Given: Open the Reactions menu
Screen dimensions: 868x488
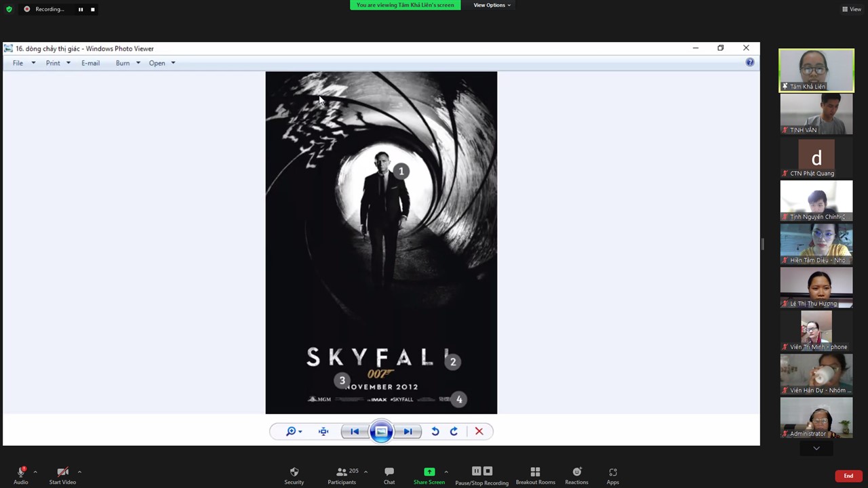Looking at the screenshot, I should (576, 475).
